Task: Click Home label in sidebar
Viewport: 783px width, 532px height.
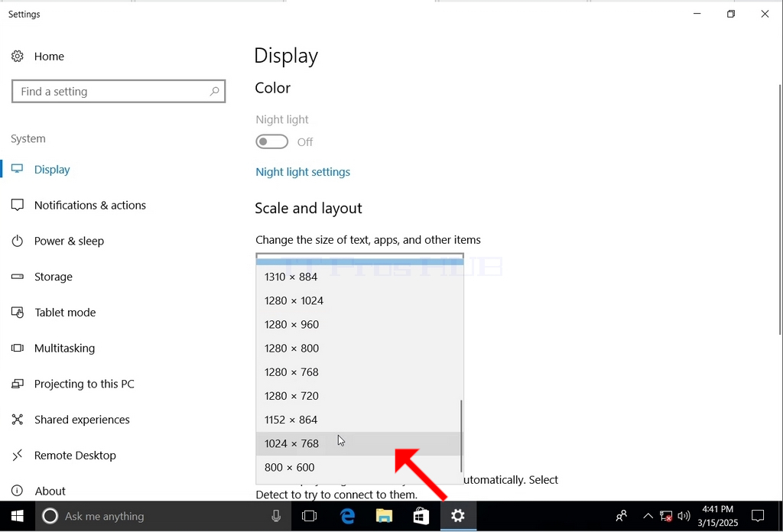Action: pos(49,57)
